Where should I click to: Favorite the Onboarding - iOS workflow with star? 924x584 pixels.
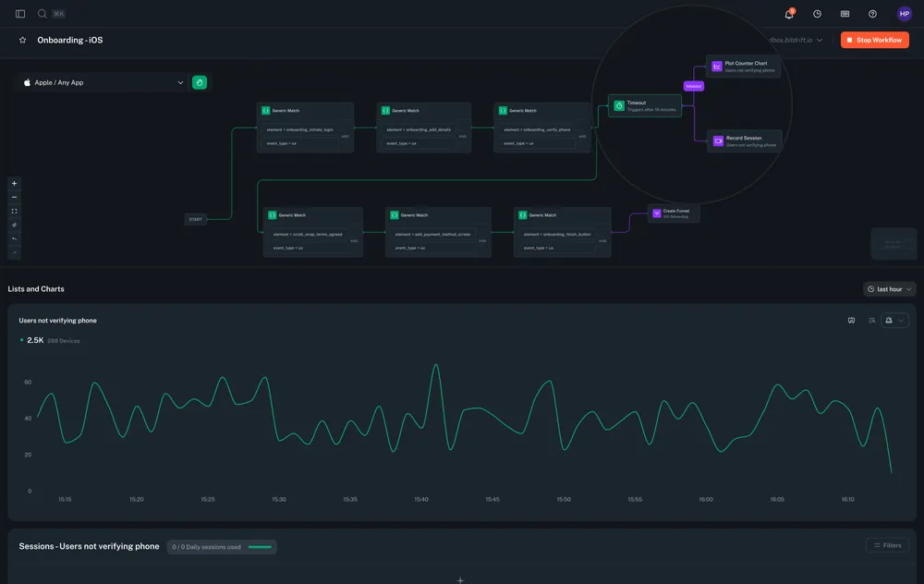(22, 40)
